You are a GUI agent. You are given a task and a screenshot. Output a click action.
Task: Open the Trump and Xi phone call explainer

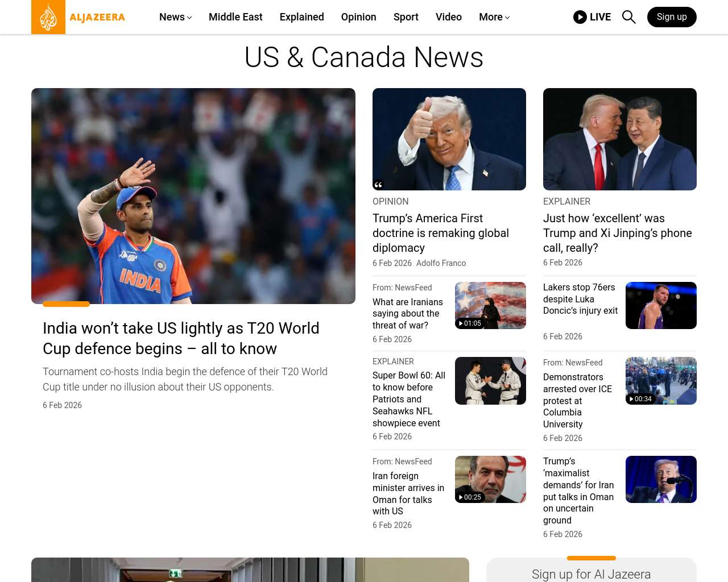618,233
